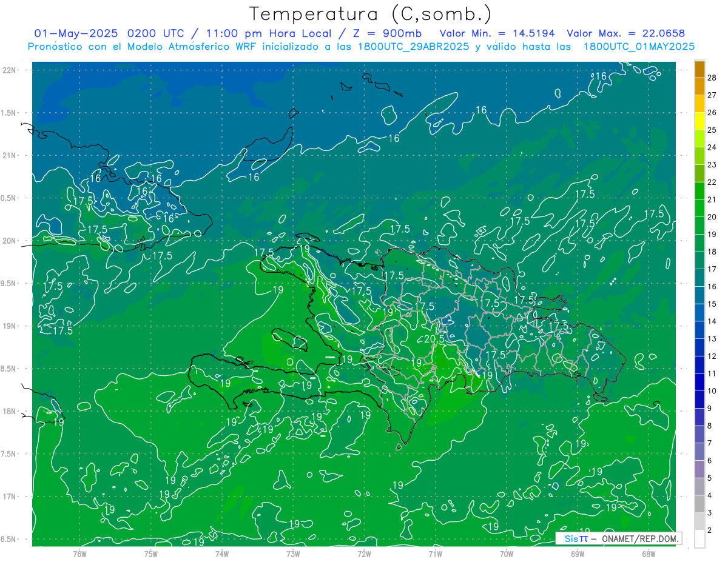Image resolution: width=728 pixels, height=562 pixels.
Task: Click the longitude label '74W'
Action: (222, 554)
